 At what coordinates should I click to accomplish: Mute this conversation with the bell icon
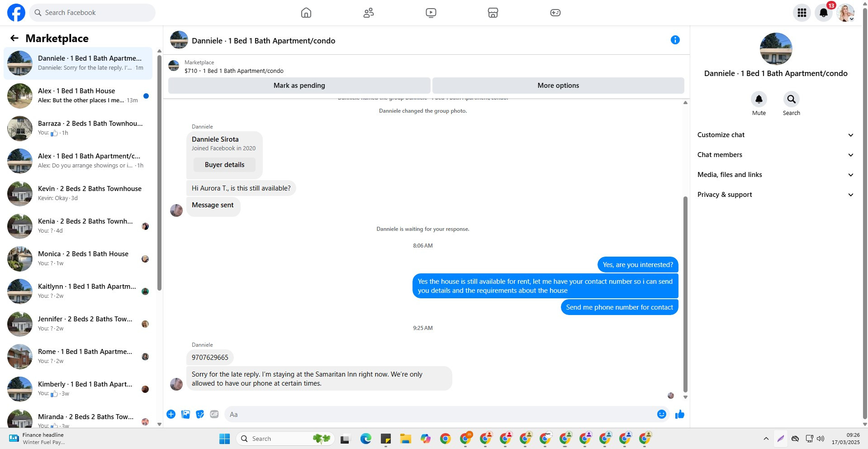click(759, 99)
